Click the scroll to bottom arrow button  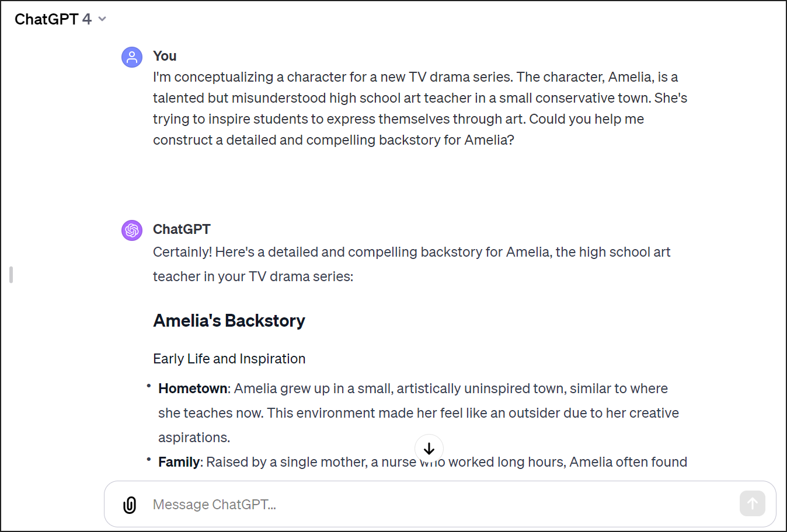point(429,449)
